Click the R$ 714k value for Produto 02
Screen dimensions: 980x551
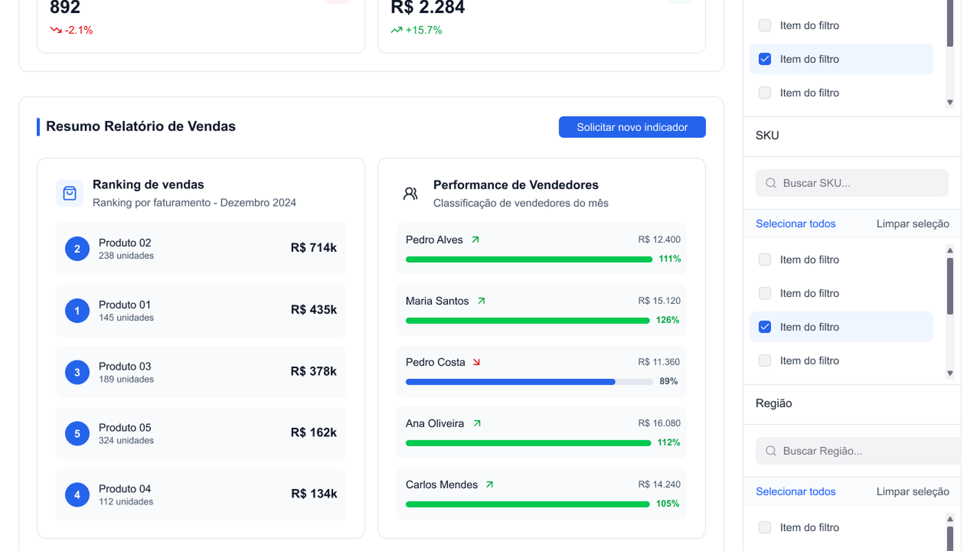coord(313,248)
